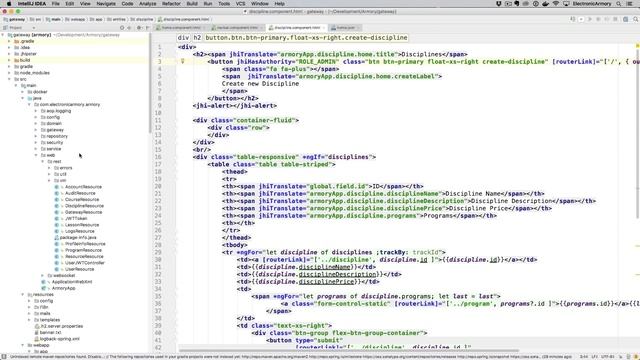Click the UTF-8 encoding indicator in the status bar
The width and height of the screenshot is (640, 360).
click(608, 356)
